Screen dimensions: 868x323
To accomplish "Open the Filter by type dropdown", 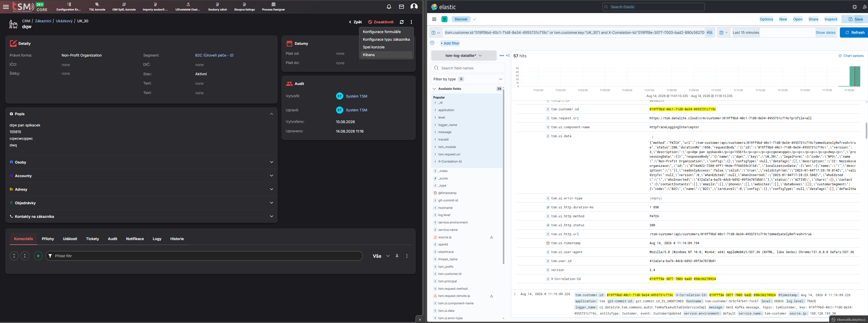I will [468, 79].
